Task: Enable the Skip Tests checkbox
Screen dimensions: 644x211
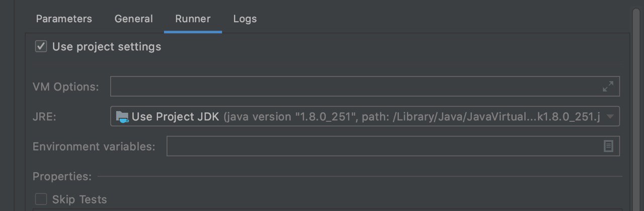Action: pos(41,199)
